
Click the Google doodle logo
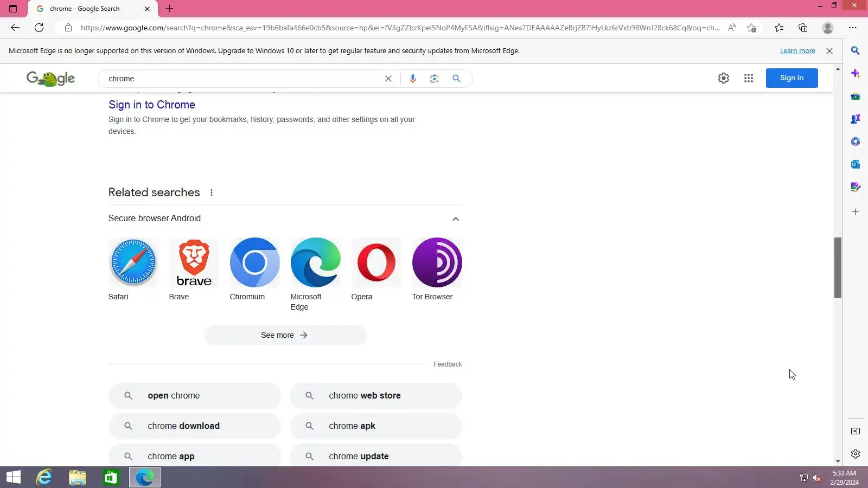point(50,79)
